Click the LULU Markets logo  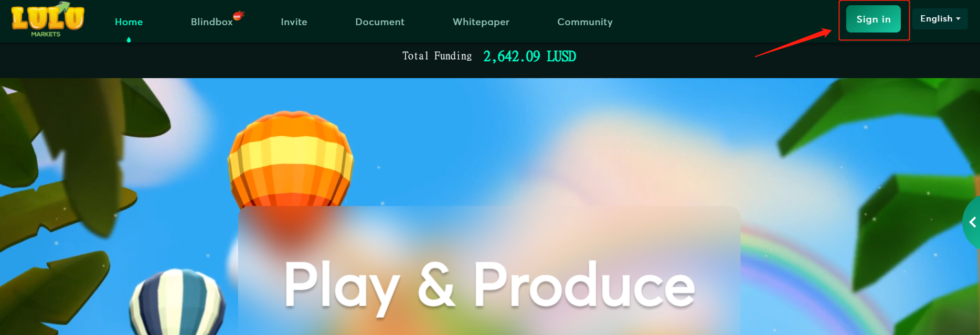coord(48,20)
